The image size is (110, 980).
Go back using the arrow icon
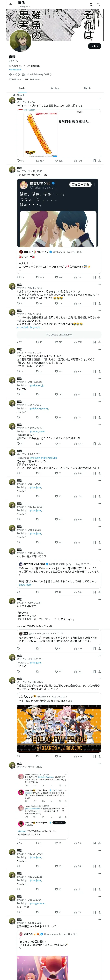coord(10,4)
